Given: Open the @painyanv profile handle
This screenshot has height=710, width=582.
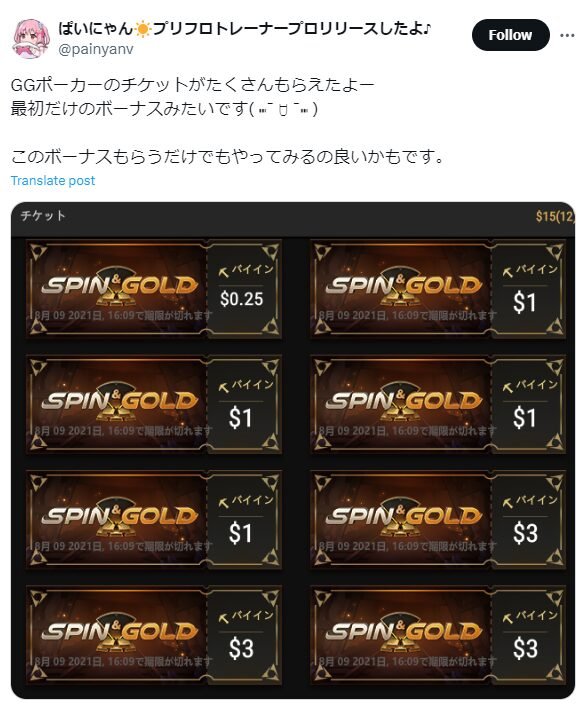Looking at the screenshot, I should tap(96, 49).
